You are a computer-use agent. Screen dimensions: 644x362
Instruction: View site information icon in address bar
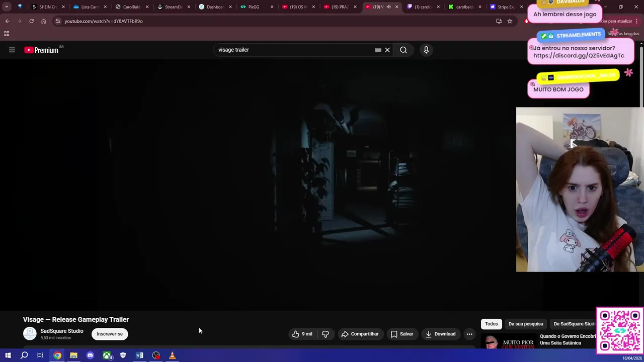click(x=58, y=21)
